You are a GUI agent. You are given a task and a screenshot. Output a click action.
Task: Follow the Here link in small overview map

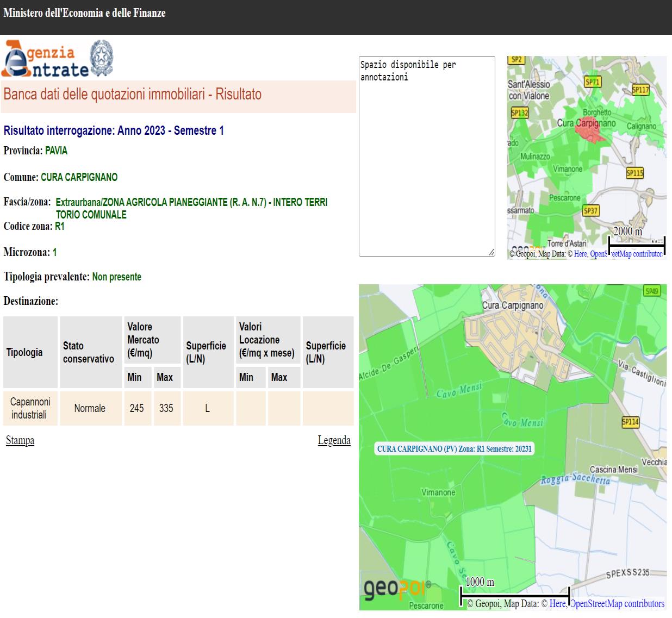coord(580,254)
